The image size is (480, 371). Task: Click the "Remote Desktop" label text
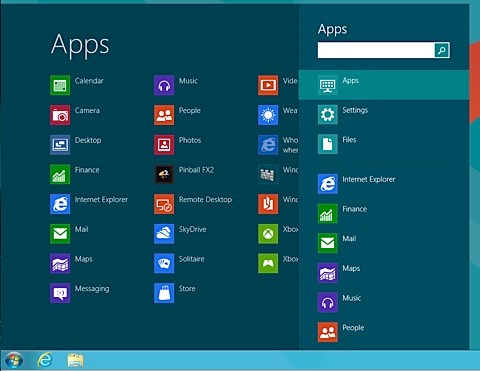coord(205,200)
